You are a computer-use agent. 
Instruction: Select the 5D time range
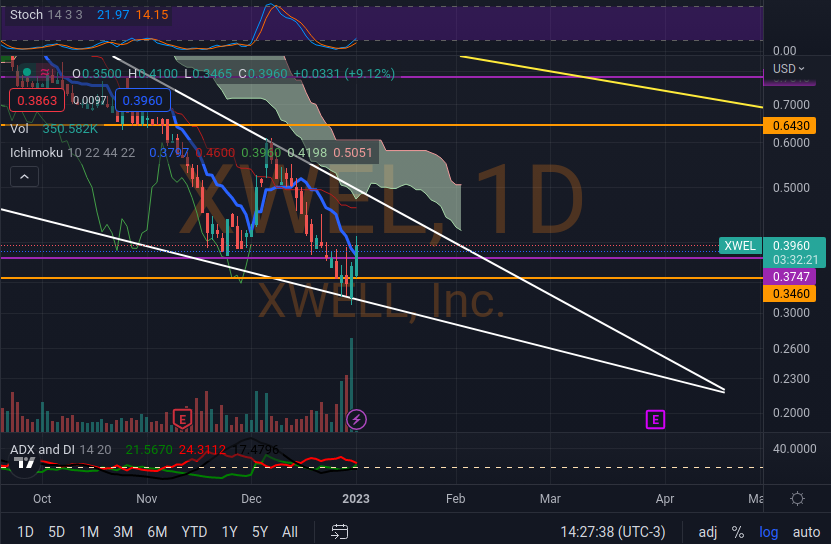57,531
